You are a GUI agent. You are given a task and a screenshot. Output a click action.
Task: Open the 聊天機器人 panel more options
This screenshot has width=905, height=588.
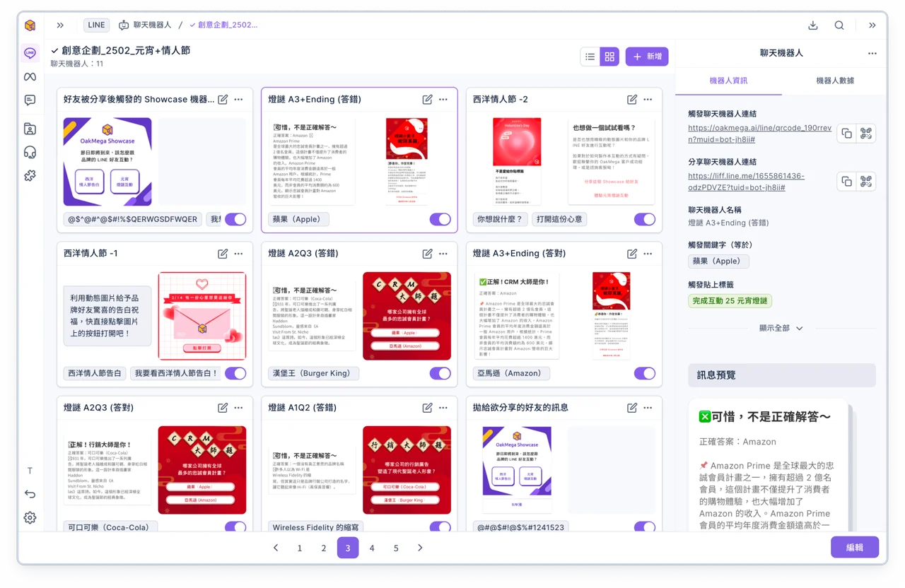[x=872, y=53]
